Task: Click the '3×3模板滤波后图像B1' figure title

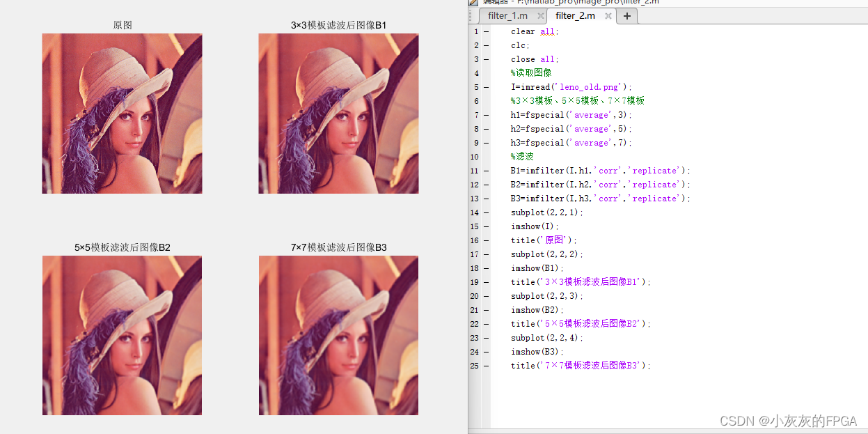Action: tap(338, 25)
